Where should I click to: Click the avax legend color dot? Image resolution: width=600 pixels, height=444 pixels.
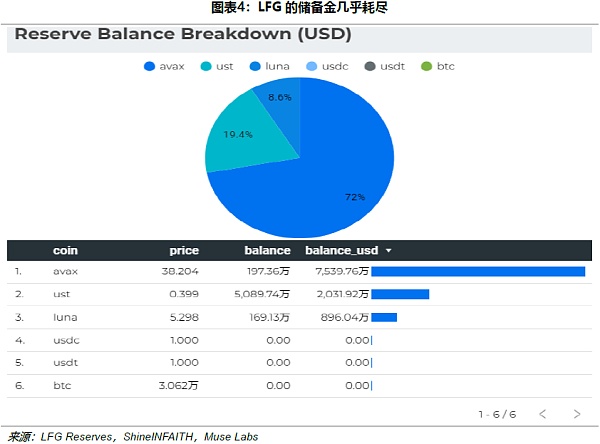click(x=149, y=66)
